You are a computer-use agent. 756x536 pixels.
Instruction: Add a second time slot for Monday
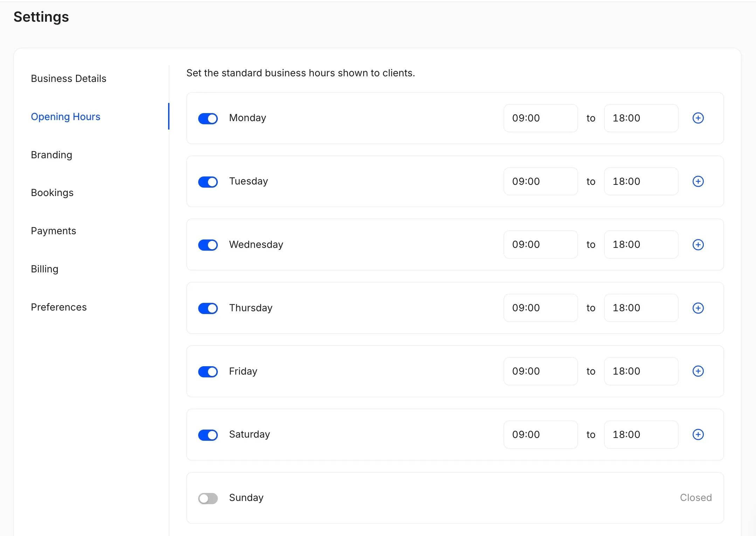[x=698, y=118]
